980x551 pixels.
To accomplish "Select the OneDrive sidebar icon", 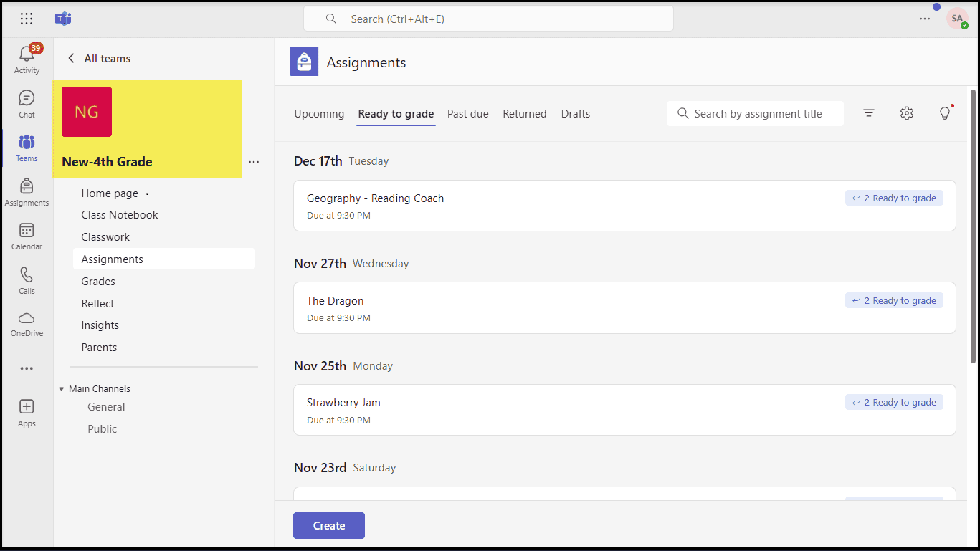I will (x=27, y=324).
